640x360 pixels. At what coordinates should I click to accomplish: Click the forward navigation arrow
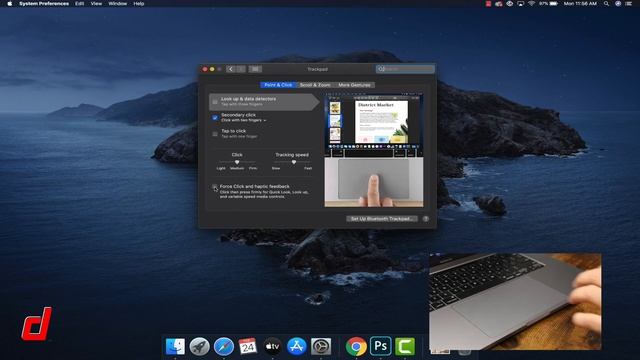241,69
